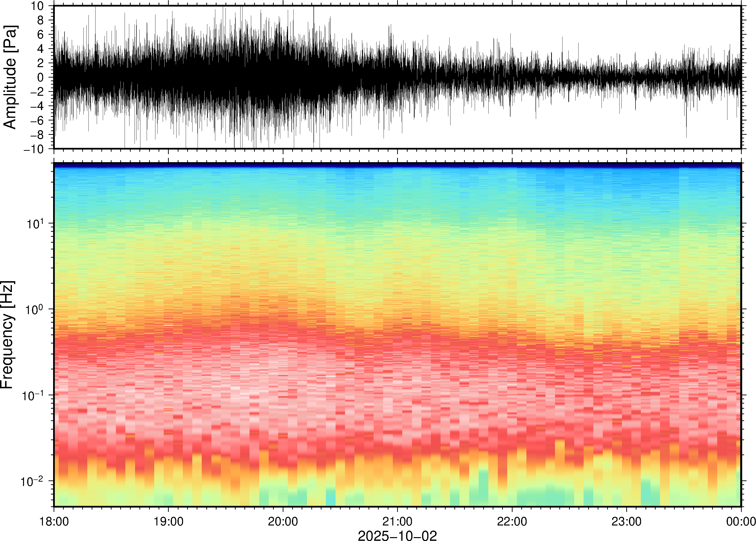This screenshot has width=756, height=541.
Task: Click the 21:00 time axis label
Action: pos(397,521)
